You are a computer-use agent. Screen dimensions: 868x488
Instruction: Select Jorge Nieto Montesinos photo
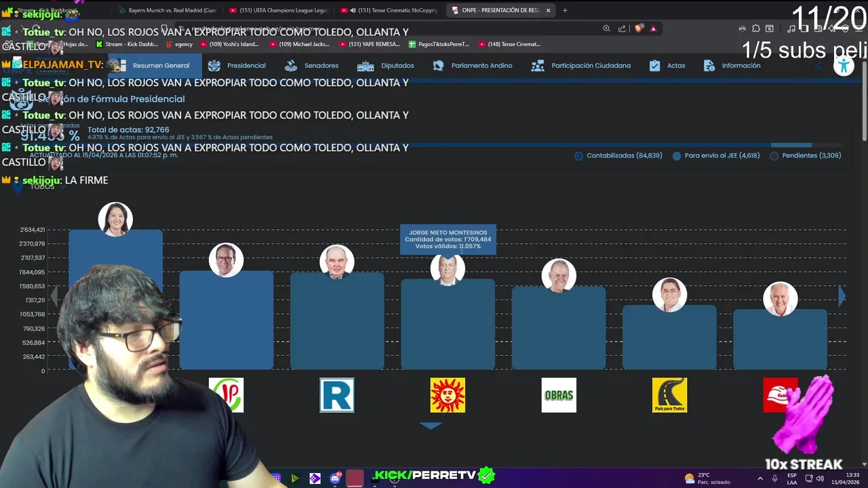pyautogui.click(x=448, y=268)
